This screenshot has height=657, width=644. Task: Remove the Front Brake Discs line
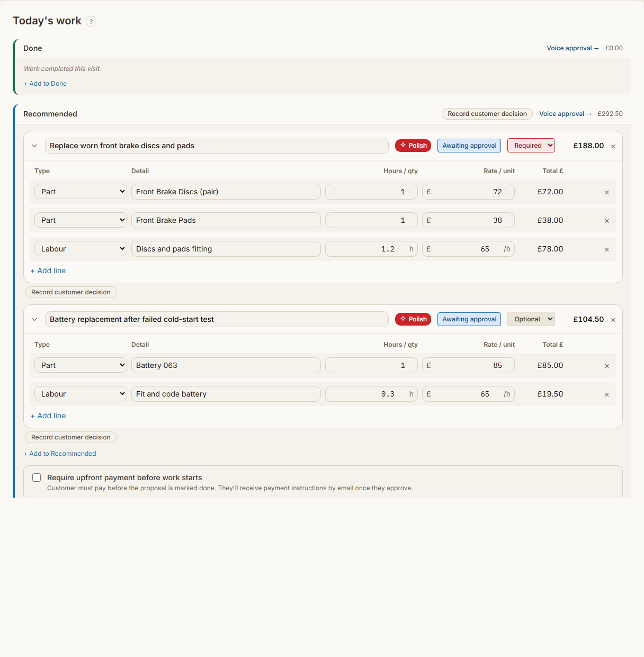(x=607, y=192)
